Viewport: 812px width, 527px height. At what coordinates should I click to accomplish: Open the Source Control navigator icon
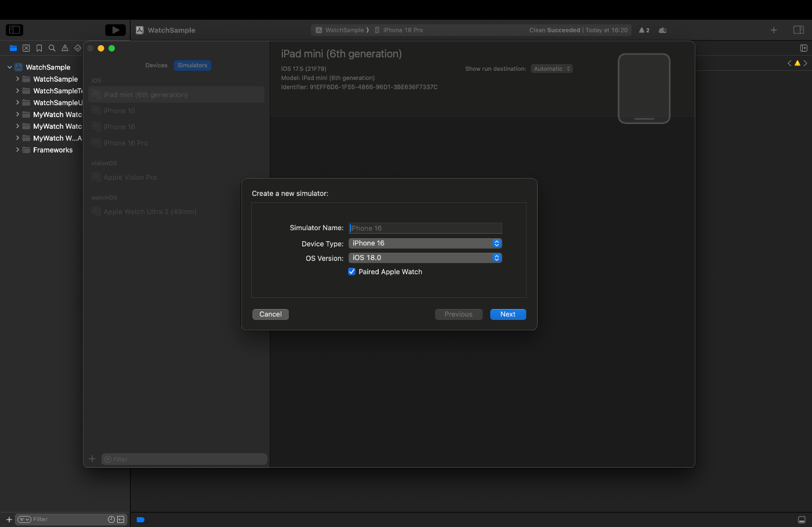click(x=26, y=48)
